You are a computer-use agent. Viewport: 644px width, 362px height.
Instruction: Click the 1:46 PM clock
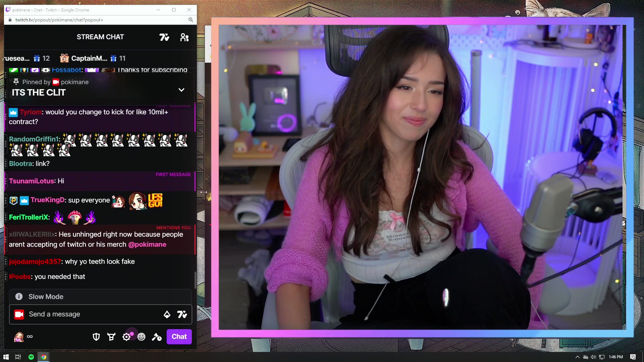coord(616,357)
